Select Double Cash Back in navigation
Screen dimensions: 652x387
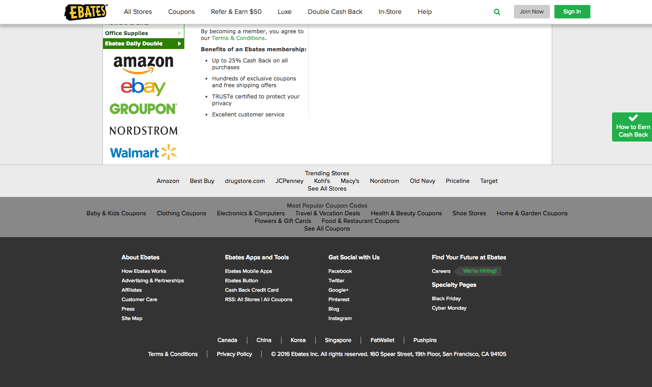[335, 12]
